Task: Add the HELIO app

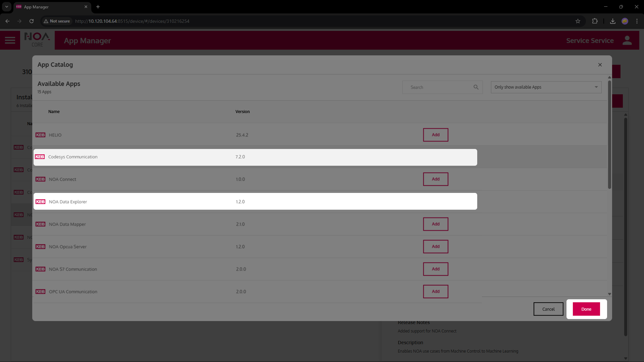Action: 435,135
